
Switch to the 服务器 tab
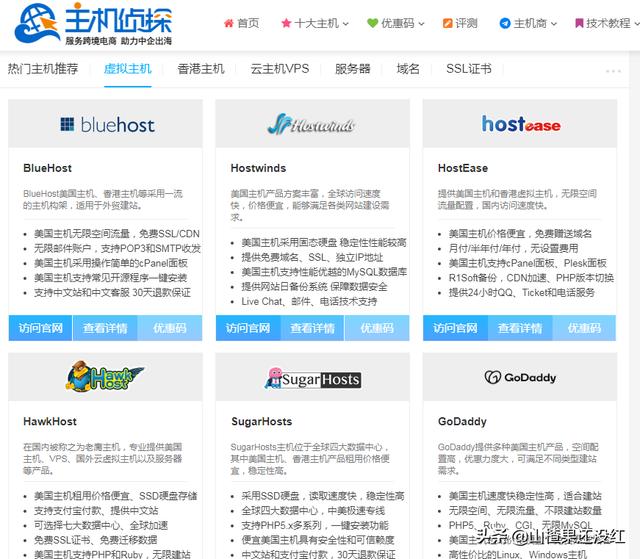click(353, 69)
